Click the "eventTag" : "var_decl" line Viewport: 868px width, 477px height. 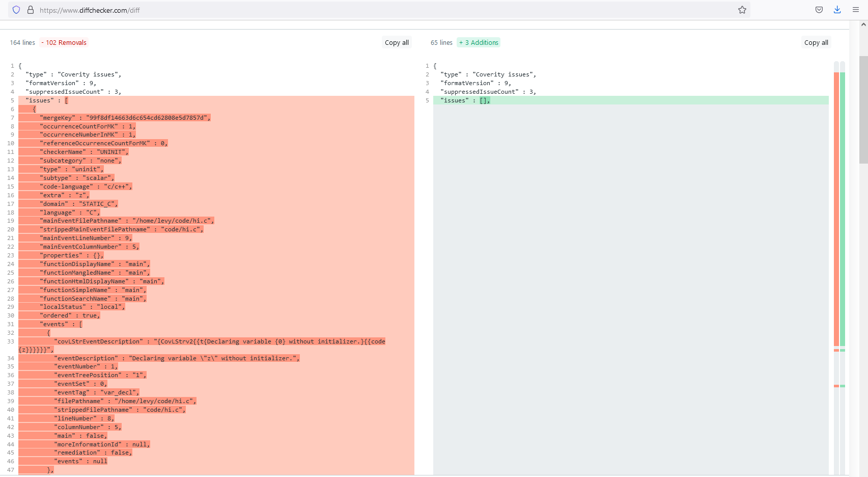point(96,392)
